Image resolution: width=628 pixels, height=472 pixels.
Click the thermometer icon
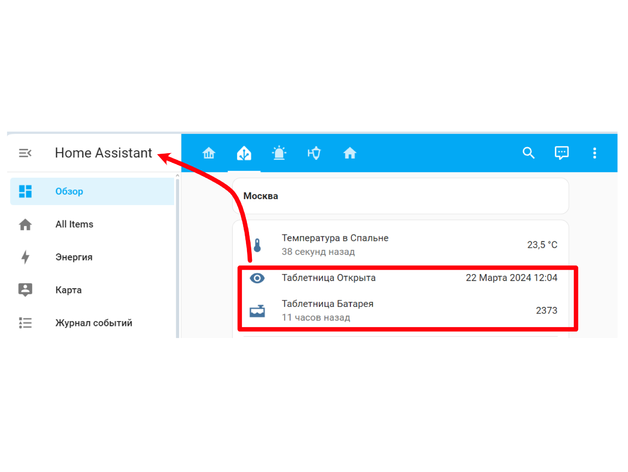coord(257,245)
